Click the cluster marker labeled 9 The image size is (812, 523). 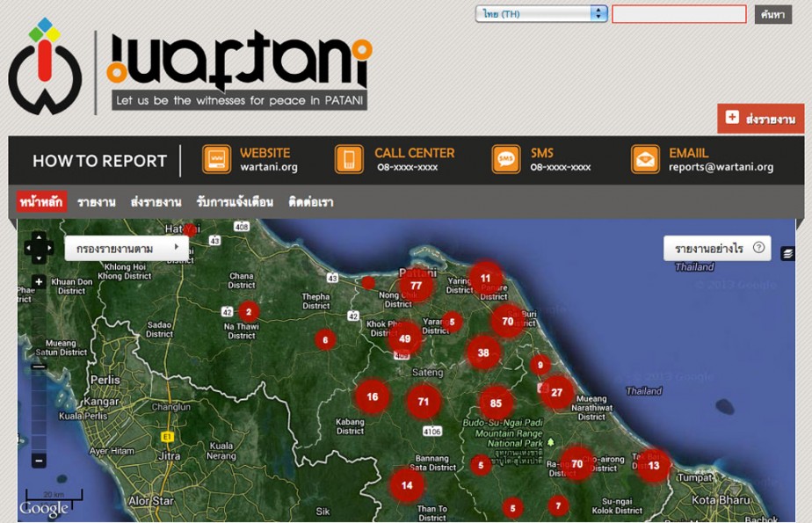[x=540, y=365]
